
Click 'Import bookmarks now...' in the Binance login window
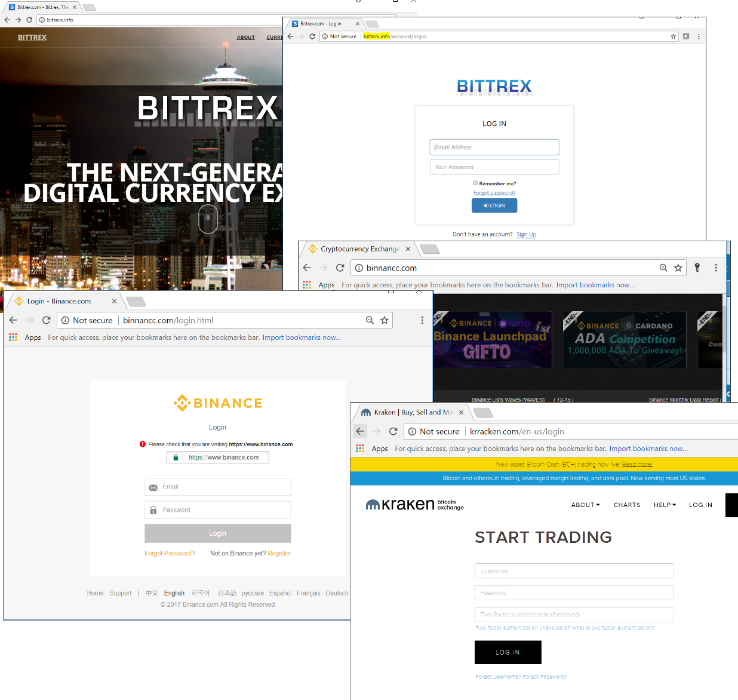302,337
